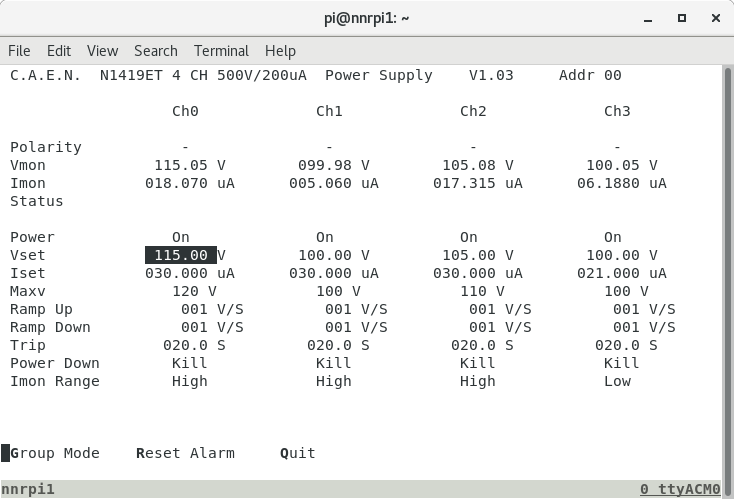This screenshot has width=734, height=499.
Task: Open the Terminal menu
Action: point(221,51)
